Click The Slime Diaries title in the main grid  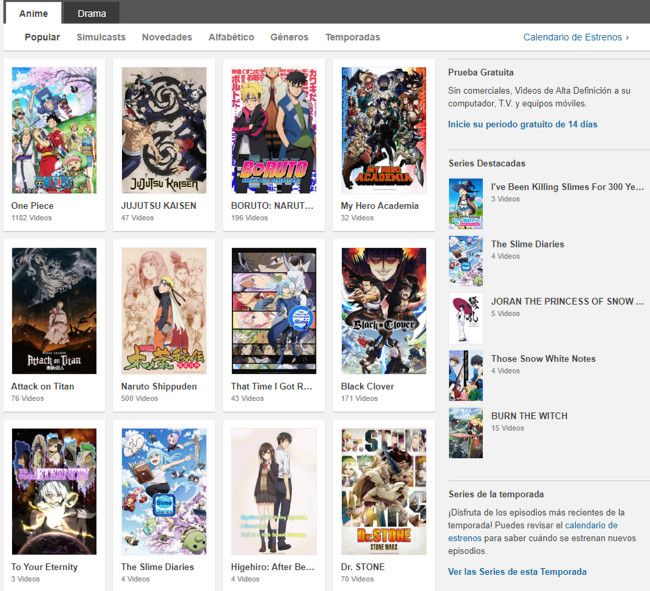(x=158, y=567)
